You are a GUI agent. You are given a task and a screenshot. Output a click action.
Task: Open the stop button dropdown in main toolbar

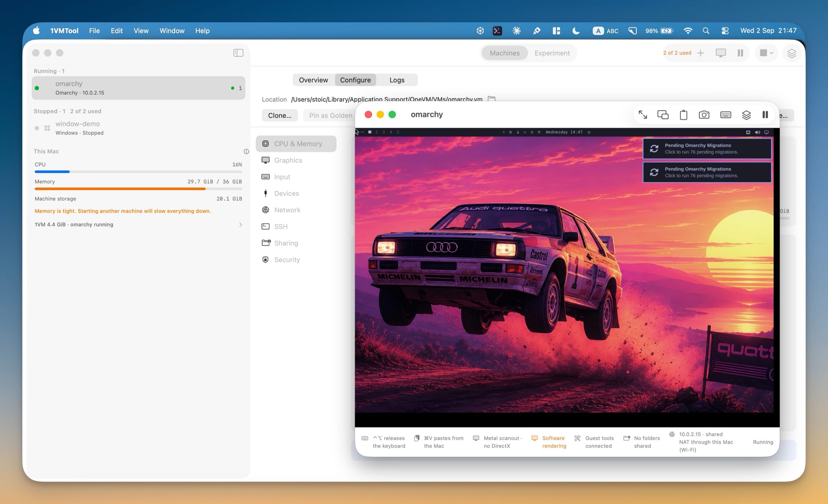pyautogui.click(x=766, y=53)
